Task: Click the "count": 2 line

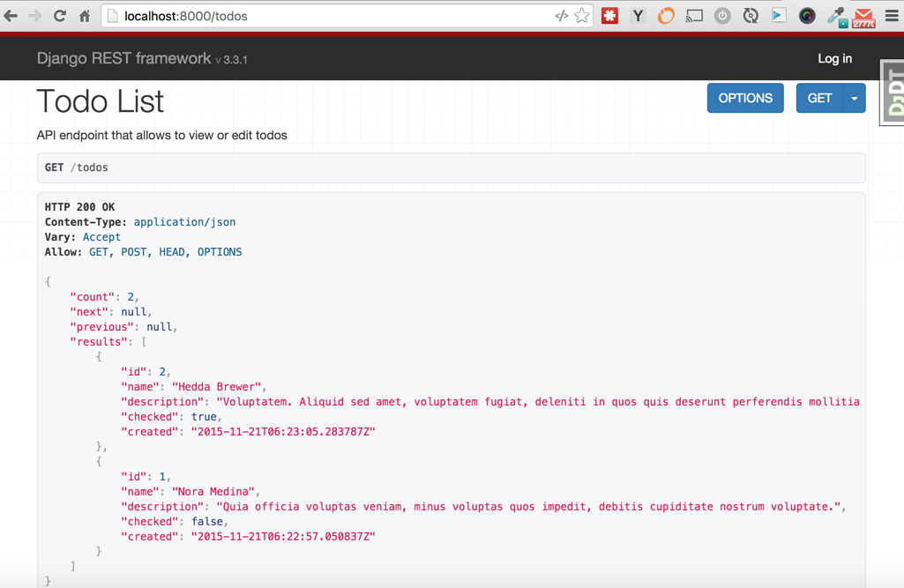Action: coord(104,297)
